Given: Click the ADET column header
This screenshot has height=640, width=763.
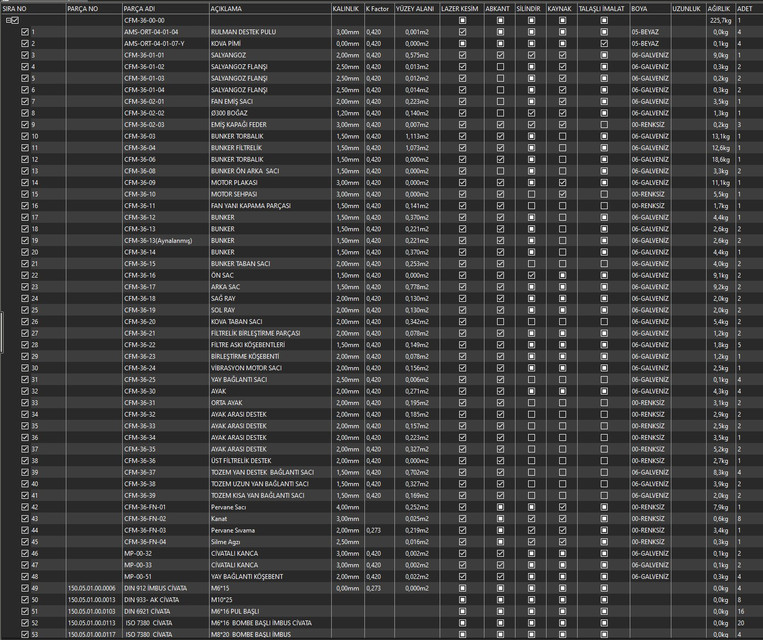Looking at the screenshot, I should 745,8.
